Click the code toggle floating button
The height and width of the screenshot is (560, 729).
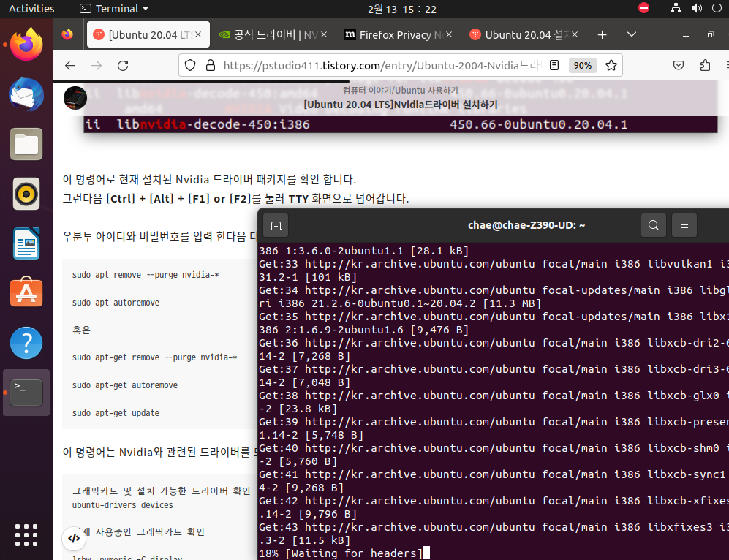[74, 538]
